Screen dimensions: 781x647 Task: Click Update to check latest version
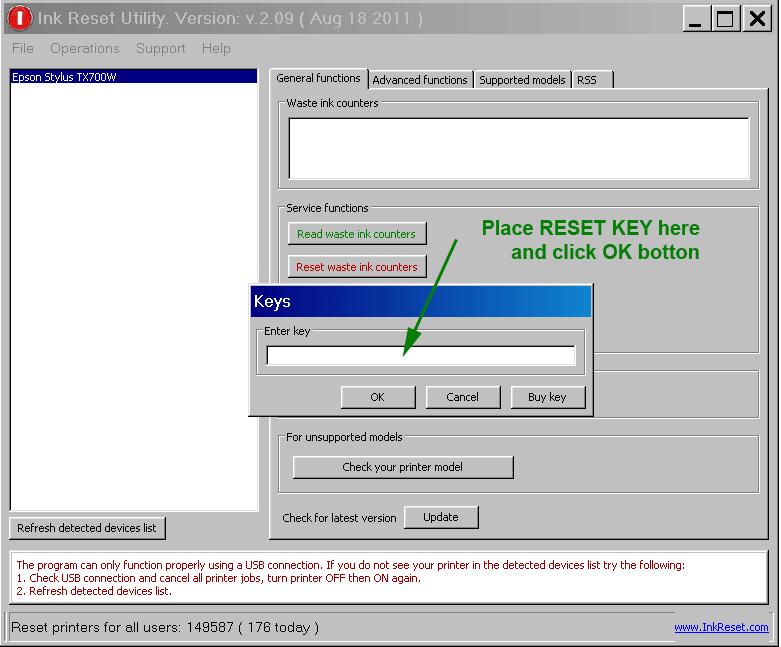(441, 517)
